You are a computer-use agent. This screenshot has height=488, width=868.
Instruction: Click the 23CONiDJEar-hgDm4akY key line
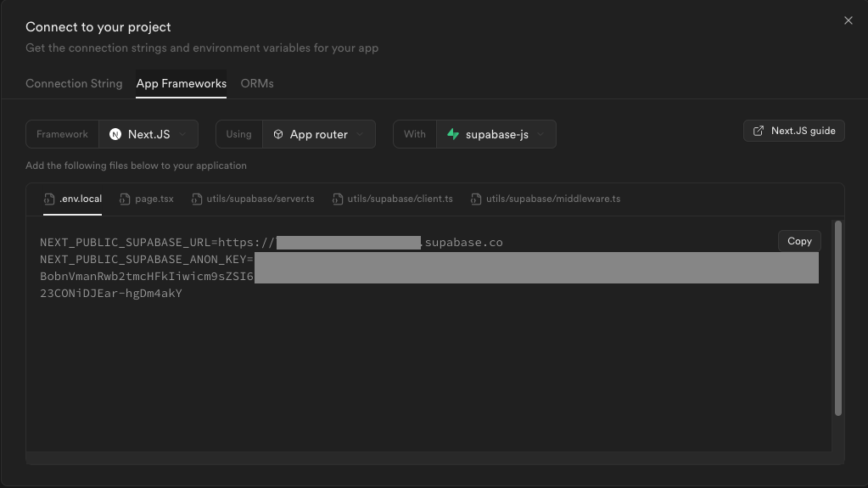click(x=110, y=294)
